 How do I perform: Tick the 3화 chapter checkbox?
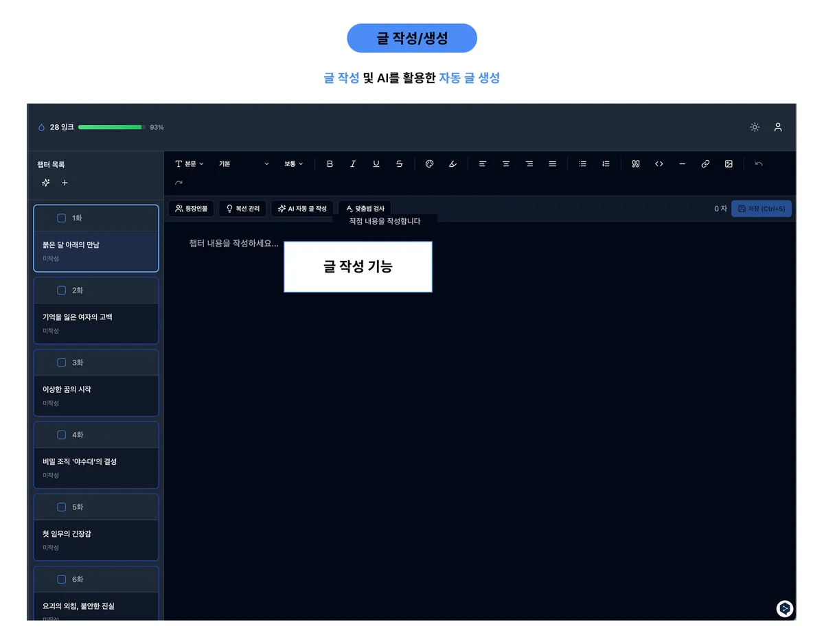click(x=61, y=363)
